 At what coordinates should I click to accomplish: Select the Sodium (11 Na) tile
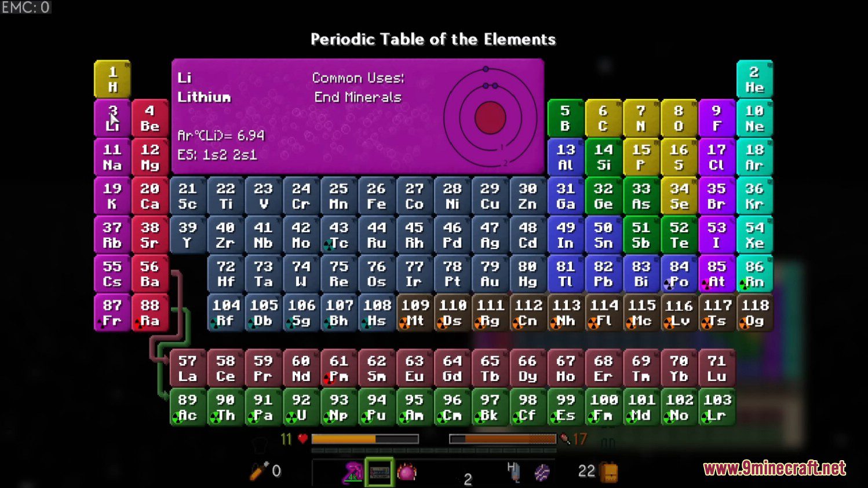click(112, 157)
